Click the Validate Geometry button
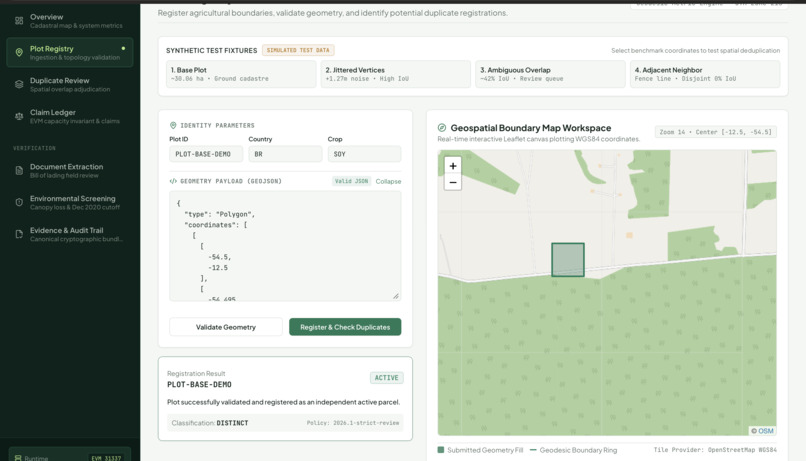 [226, 327]
